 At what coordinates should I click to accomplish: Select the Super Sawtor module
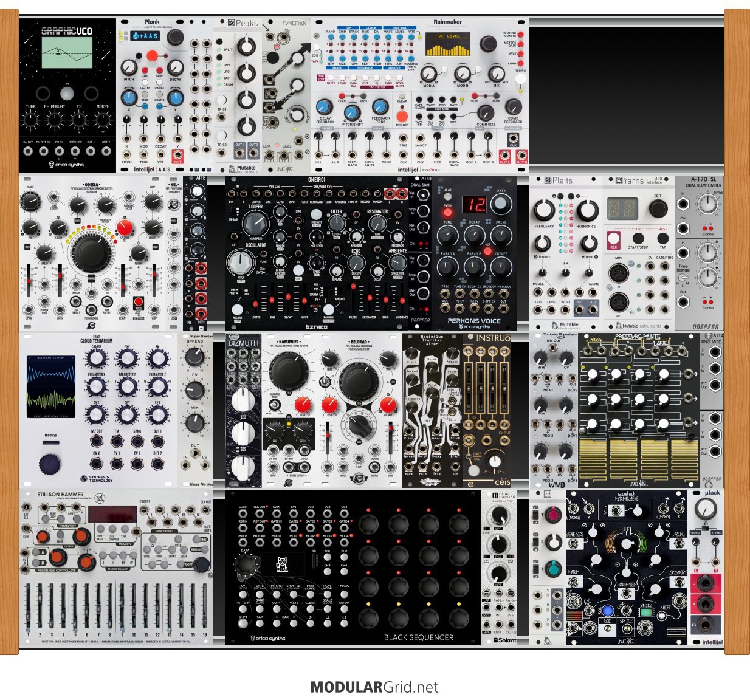[195, 410]
